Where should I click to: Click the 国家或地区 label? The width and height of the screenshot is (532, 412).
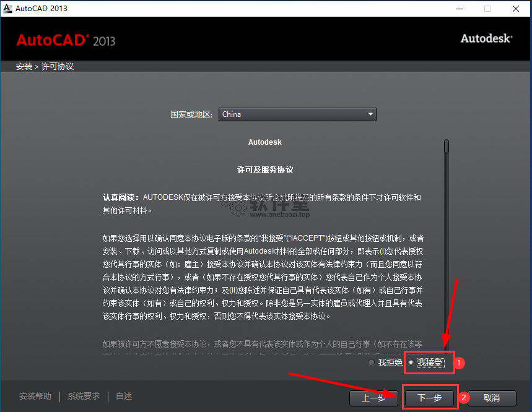pyautogui.click(x=191, y=114)
